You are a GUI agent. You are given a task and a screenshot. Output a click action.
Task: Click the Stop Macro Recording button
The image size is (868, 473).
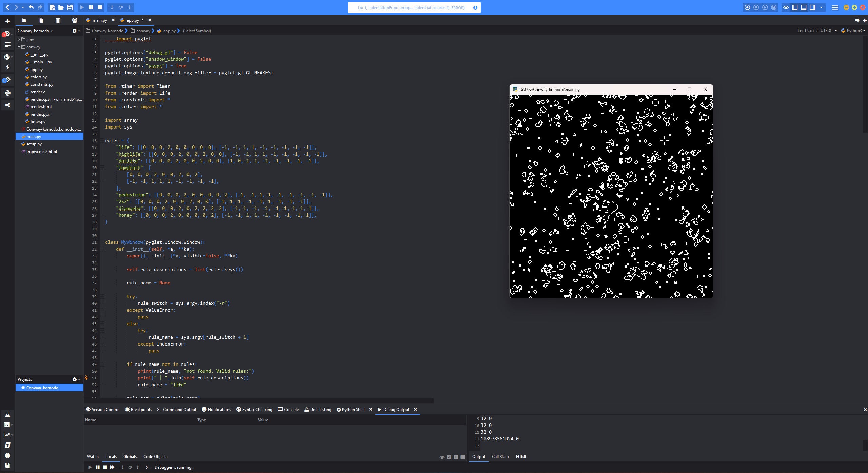(x=756, y=7)
